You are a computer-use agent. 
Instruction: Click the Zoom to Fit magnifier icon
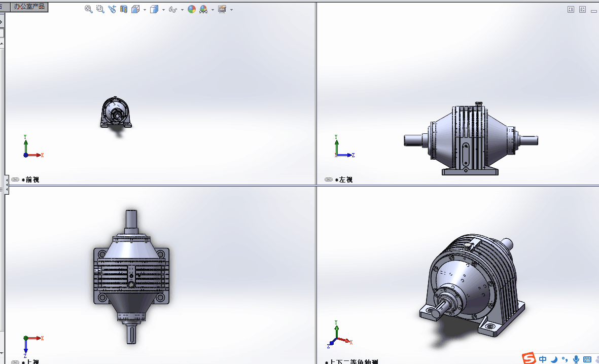(x=88, y=9)
